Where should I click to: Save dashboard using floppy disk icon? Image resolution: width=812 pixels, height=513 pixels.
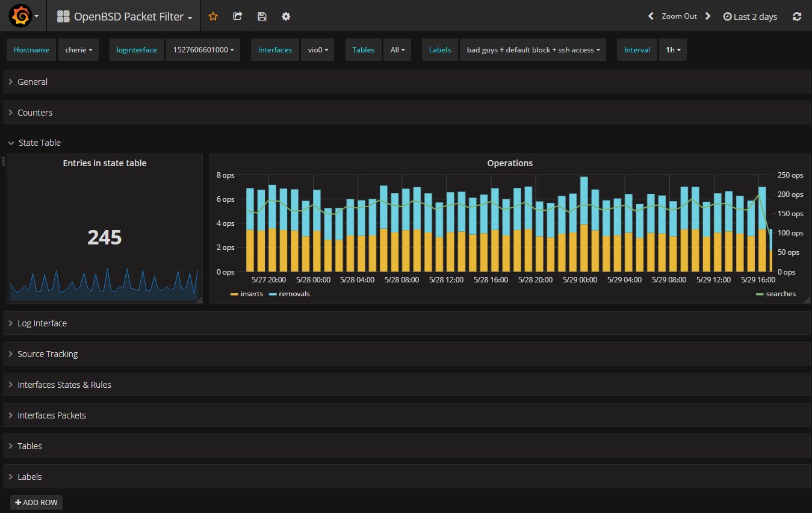tap(262, 16)
